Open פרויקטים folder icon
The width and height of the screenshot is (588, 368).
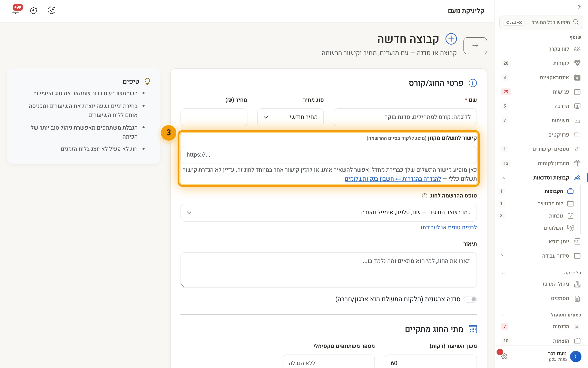577,135
